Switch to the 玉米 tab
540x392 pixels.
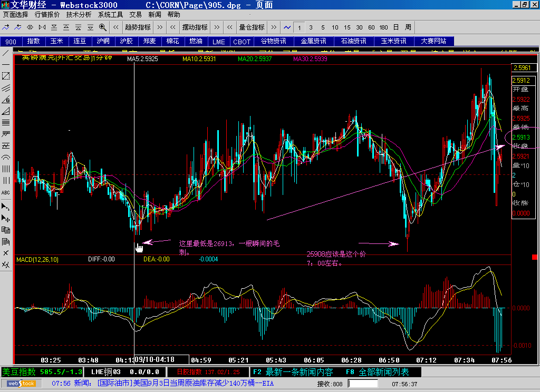point(56,41)
